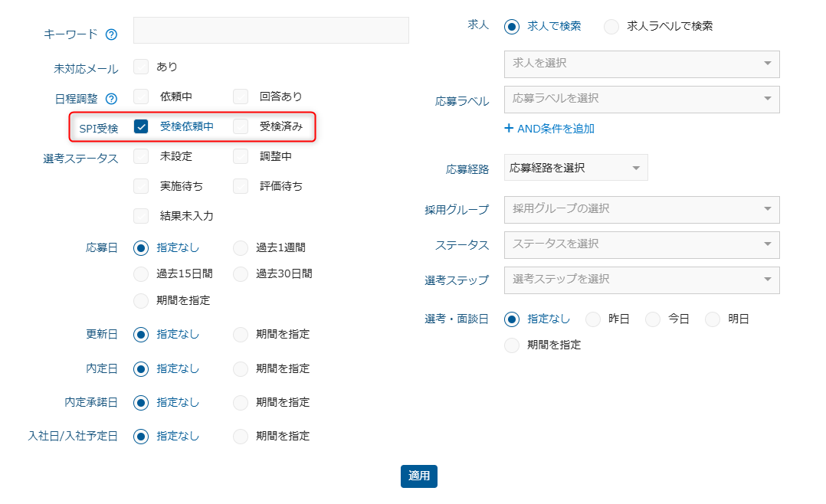Check the 調整中 checkbox

click(x=241, y=156)
